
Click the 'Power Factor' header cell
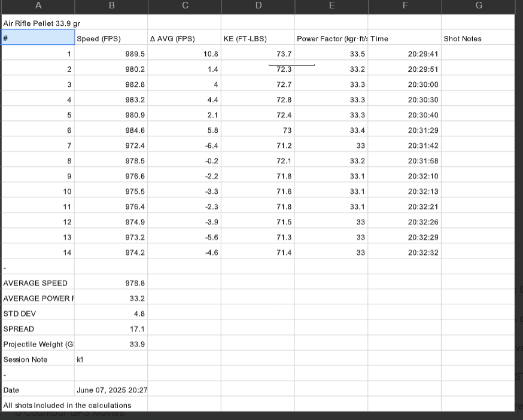tap(332, 38)
